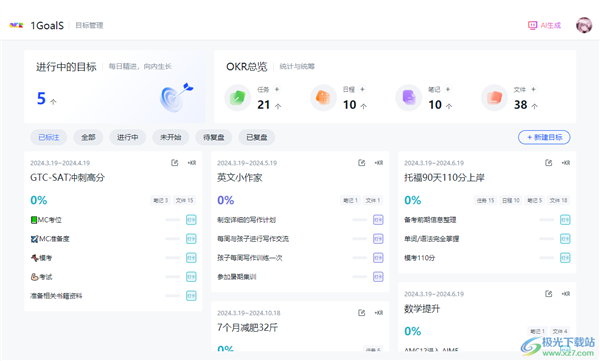Select the 未开始 filter tab

point(171,137)
